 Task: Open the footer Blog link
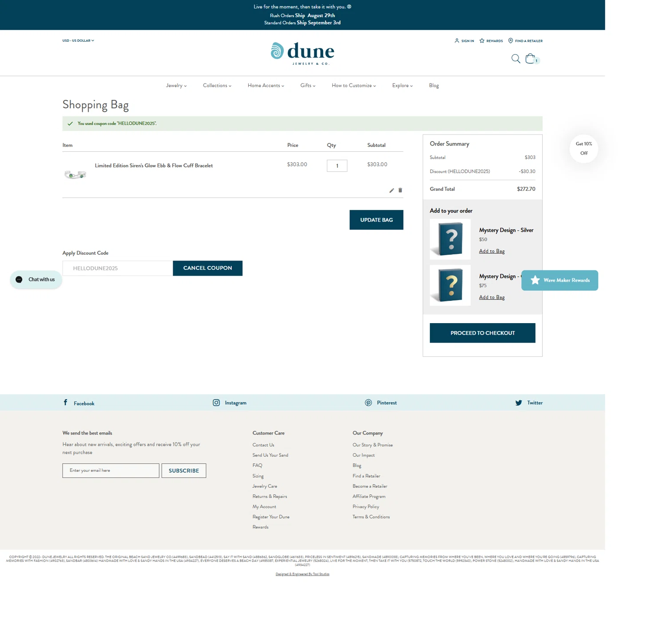tap(357, 465)
